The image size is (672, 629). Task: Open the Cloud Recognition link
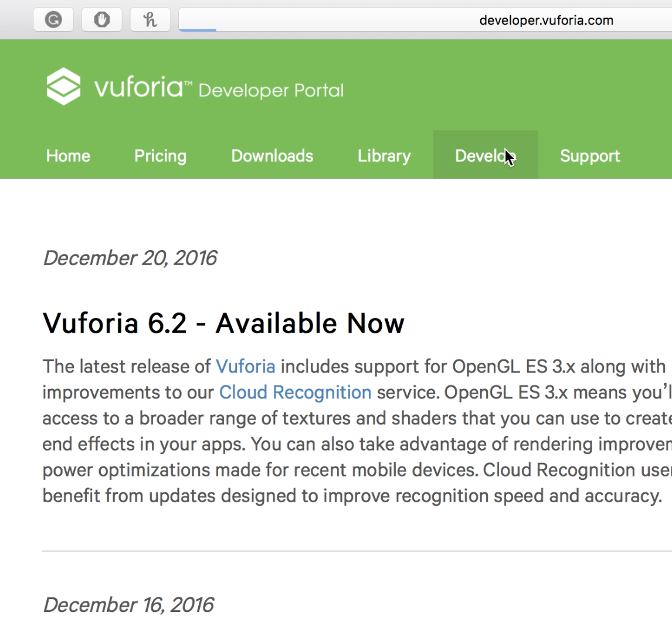click(295, 393)
